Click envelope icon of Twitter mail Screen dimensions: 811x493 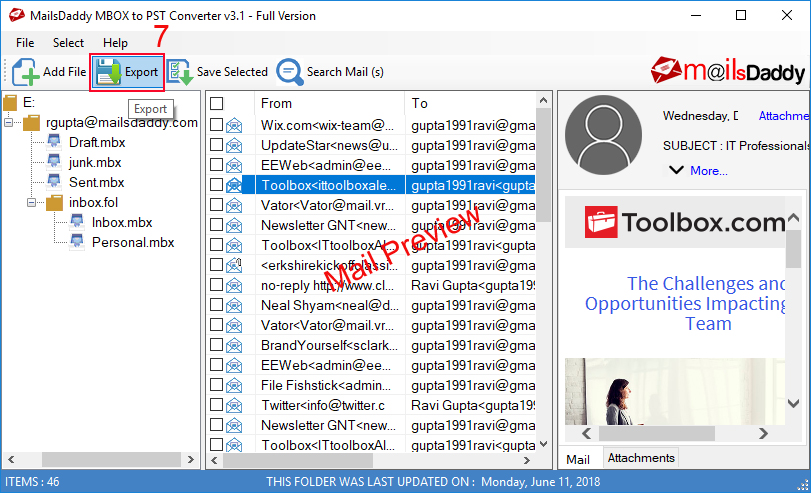click(x=234, y=405)
